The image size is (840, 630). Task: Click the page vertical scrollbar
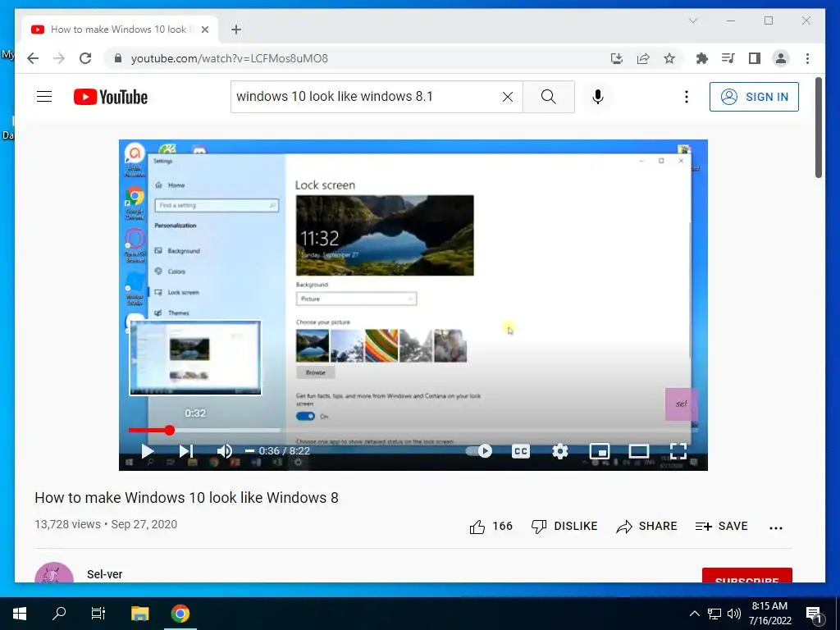(x=818, y=127)
